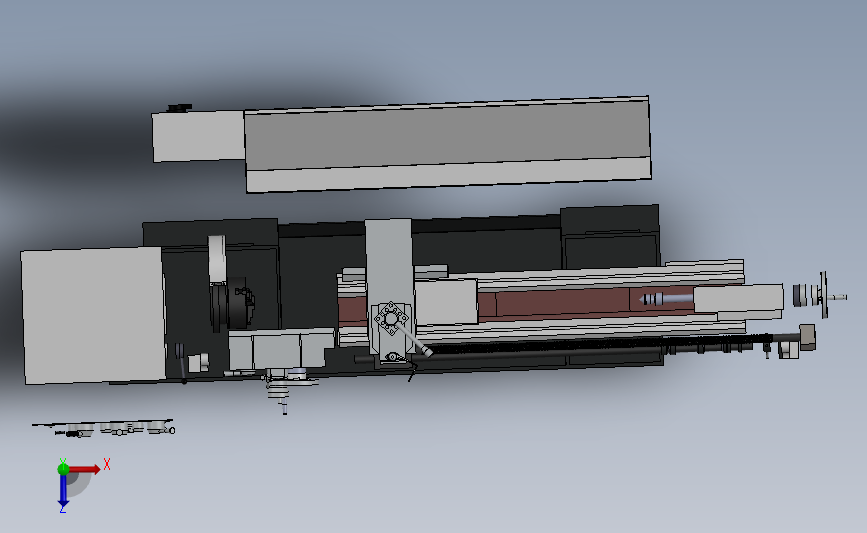Select the tailstock handwheel at far right

823,295
